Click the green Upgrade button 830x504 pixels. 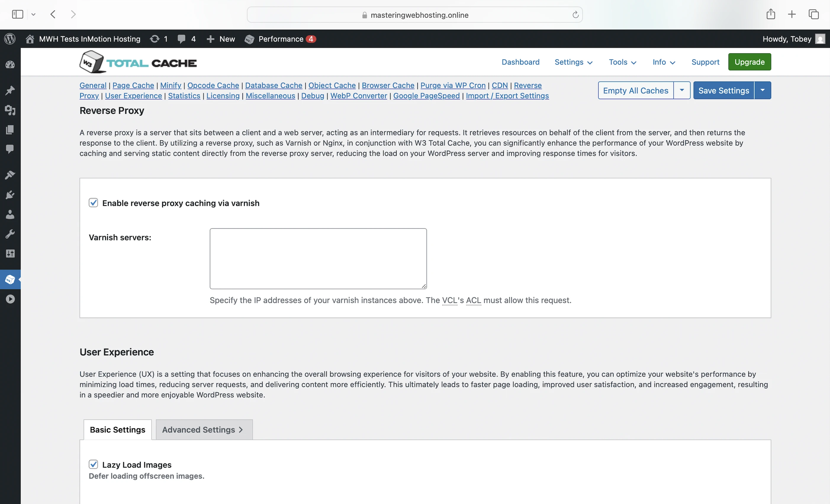point(749,62)
